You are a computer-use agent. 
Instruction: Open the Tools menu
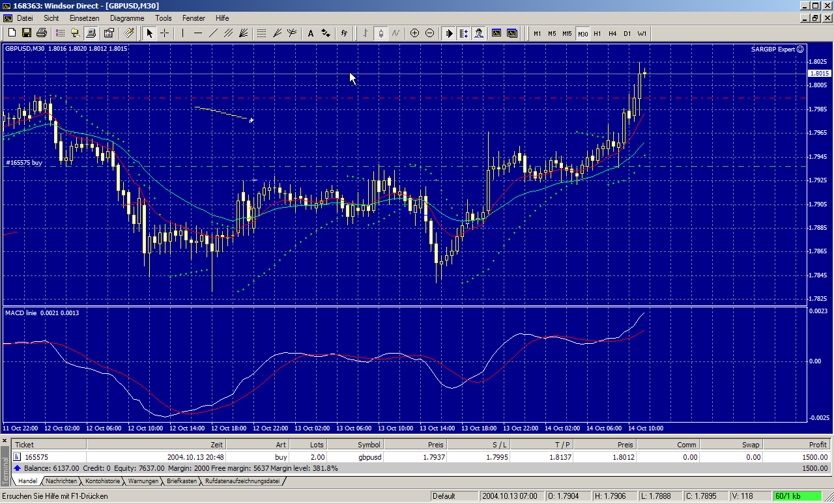164,18
